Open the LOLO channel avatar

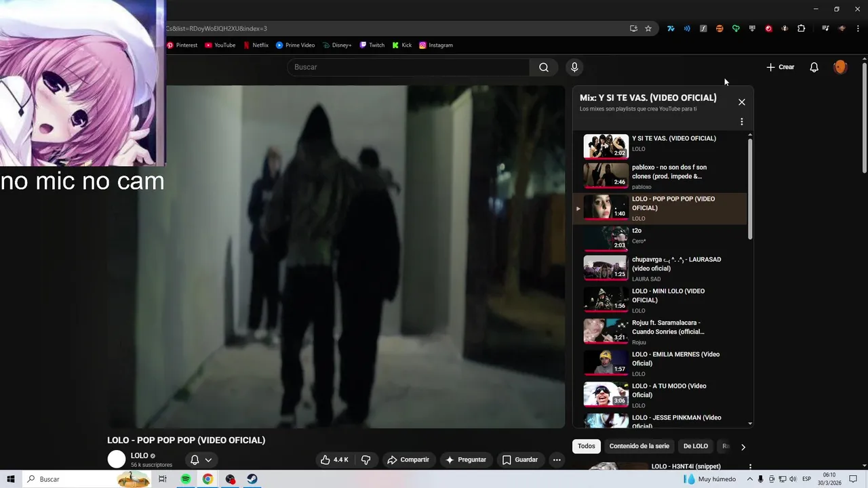(117, 459)
